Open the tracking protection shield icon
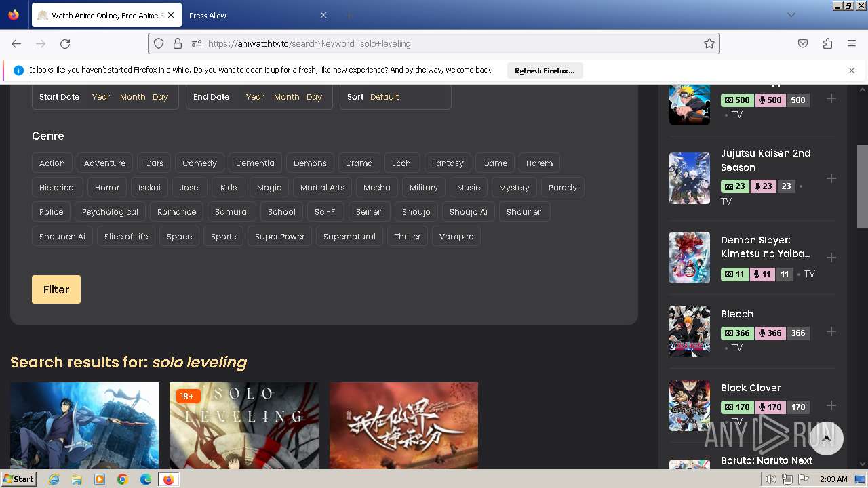Viewport: 868px width, 488px height. click(x=159, y=43)
